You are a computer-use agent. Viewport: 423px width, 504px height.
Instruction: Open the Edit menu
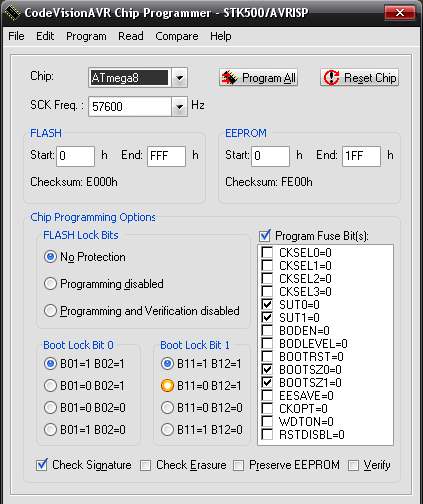45,36
